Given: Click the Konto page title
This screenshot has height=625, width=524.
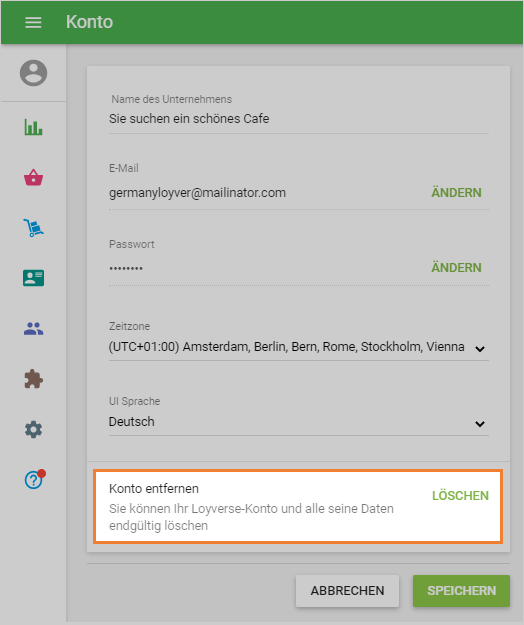Looking at the screenshot, I should (x=90, y=22).
